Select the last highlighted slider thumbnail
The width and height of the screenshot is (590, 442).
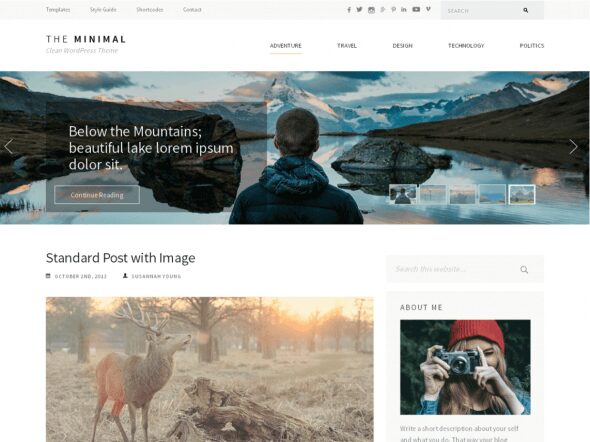522,194
